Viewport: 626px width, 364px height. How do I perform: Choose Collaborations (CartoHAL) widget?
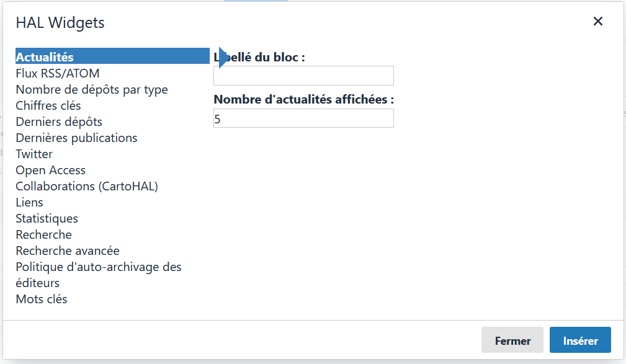point(87,186)
